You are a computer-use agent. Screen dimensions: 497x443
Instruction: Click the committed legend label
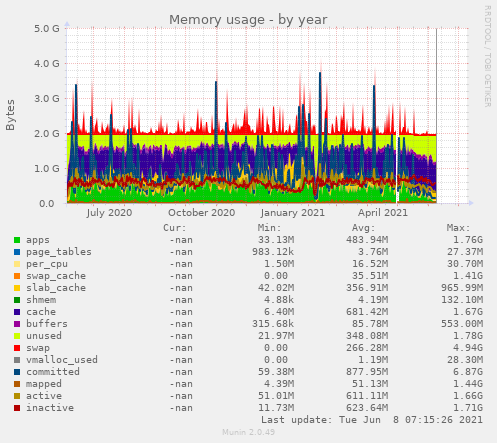point(53,372)
